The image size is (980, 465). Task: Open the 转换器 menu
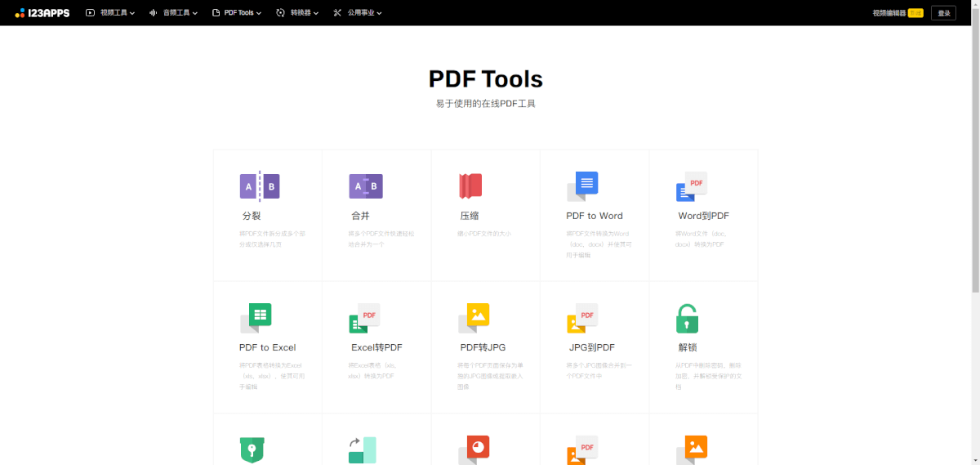coord(297,13)
